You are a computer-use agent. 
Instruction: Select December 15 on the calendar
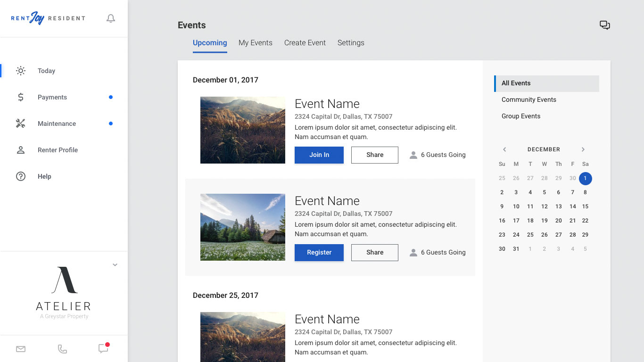(585, 206)
